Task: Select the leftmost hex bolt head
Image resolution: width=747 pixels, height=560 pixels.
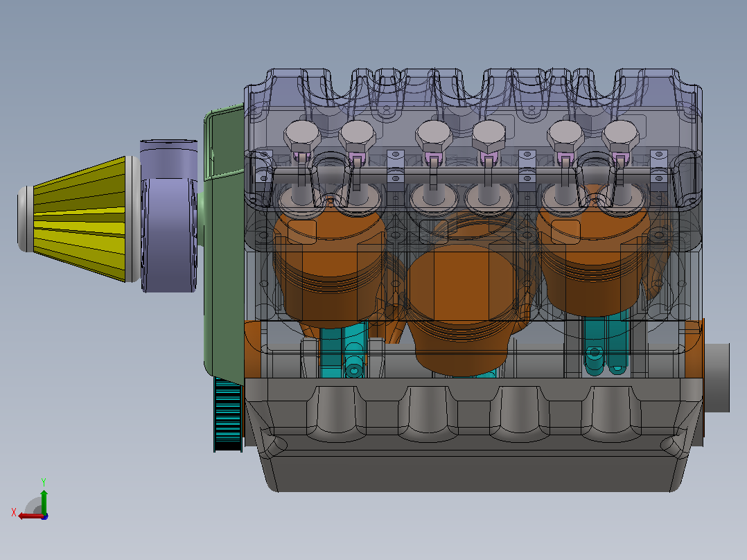Action: [x=302, y=135]
